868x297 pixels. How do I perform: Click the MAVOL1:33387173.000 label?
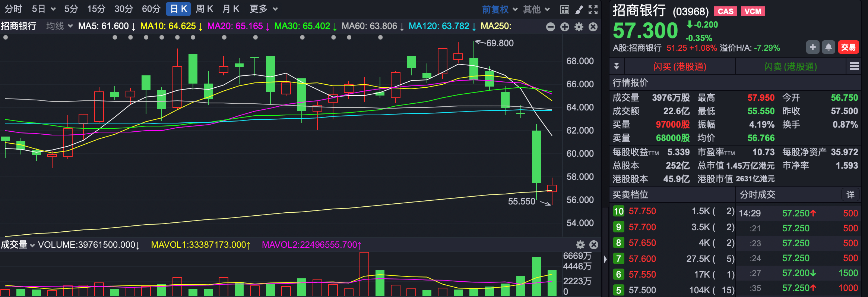pyautogui.click(x=201, y=245)
